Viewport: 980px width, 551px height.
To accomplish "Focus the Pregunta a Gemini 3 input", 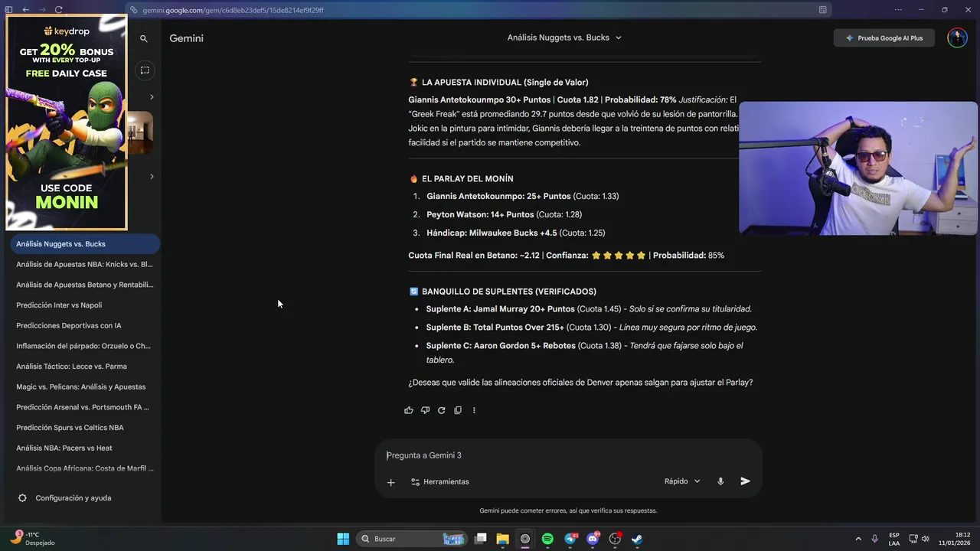I will point(567,455).
